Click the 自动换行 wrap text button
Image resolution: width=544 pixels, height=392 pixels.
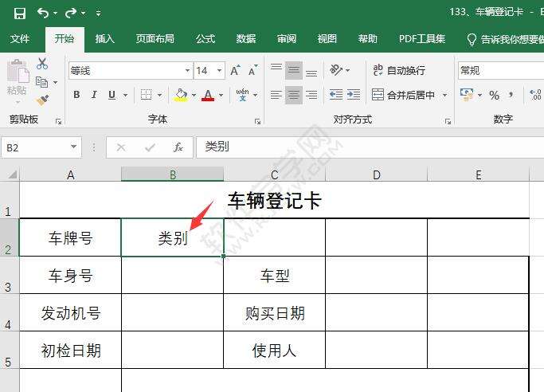[x=399, y=70]
